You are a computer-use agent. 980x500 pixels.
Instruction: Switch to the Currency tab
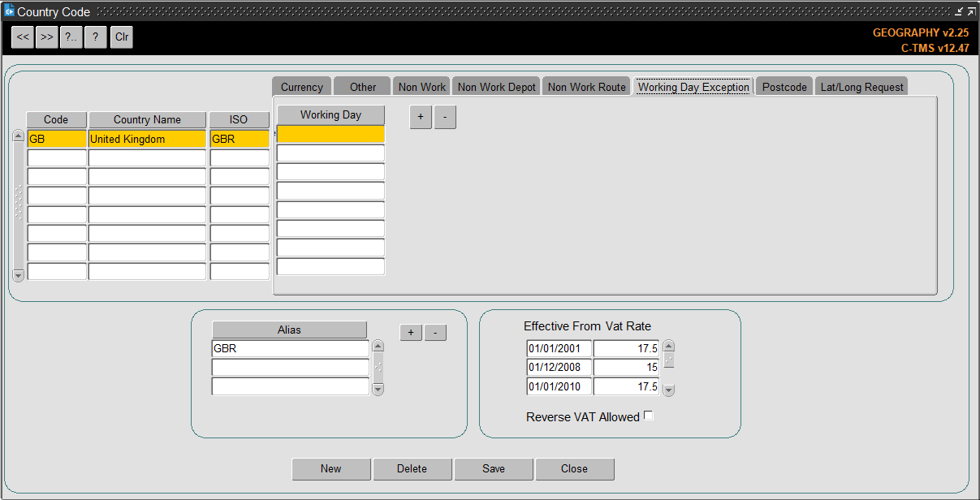[302, 87]
